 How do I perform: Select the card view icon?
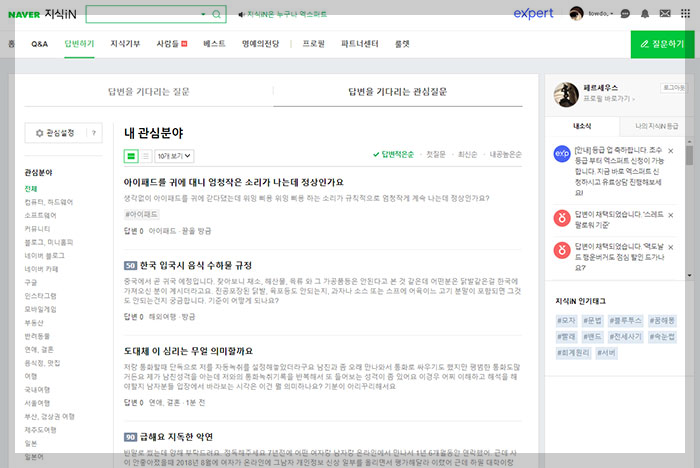[x=131, y=156]
